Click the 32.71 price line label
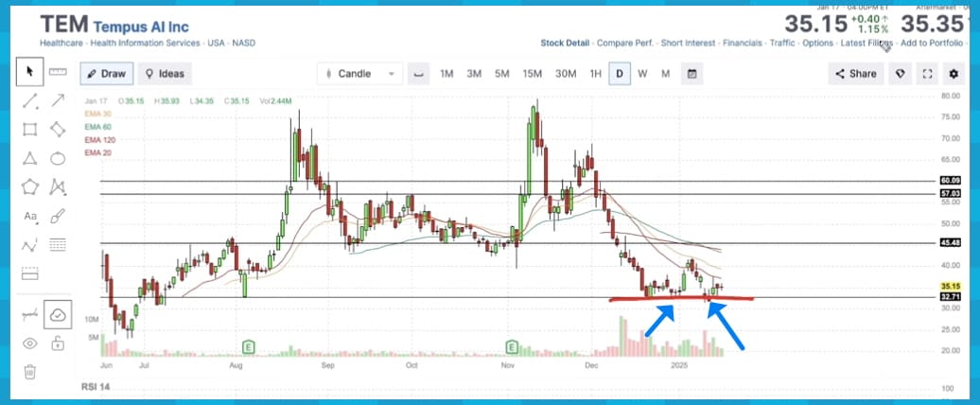 (x=950, y=297)
